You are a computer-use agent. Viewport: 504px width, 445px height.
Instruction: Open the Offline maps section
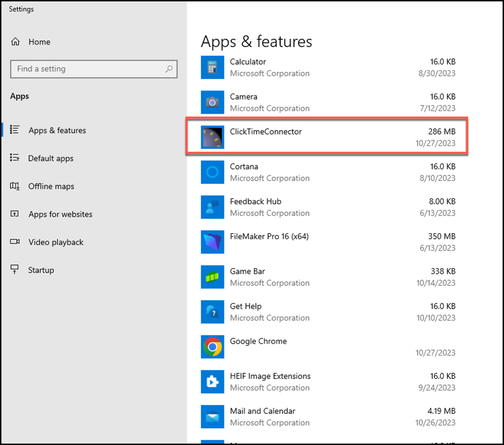pos(51,186)
